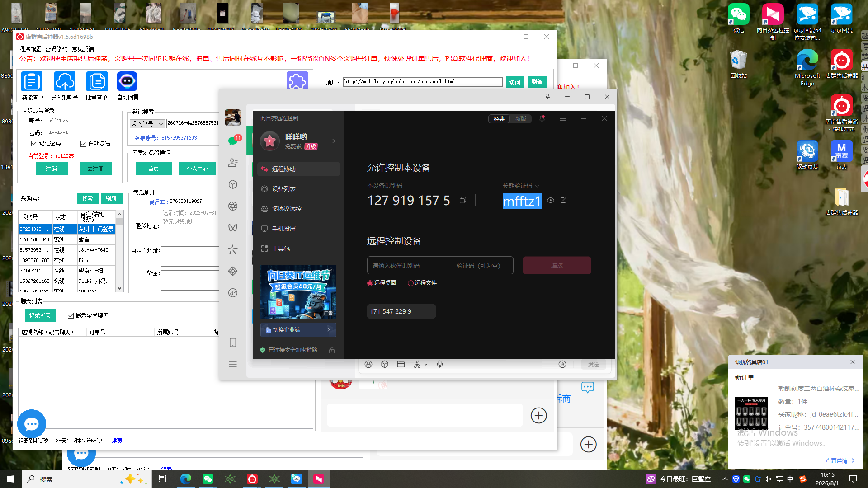Select 工具包 in Sunflower sidebar
Viewport: 868px width, 488px height.
pos(298,249)
